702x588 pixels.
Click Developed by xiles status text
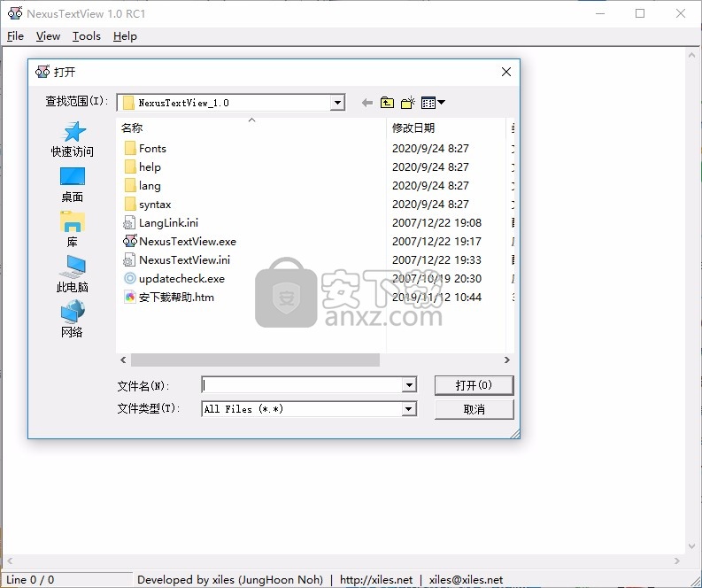point(230,579)
